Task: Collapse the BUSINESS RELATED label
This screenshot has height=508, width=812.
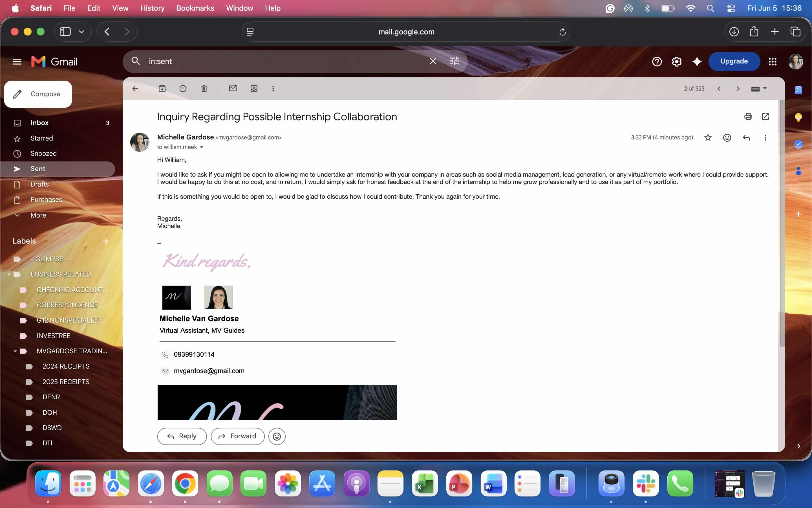Action: pyautogui.click(x=9, y=275)
